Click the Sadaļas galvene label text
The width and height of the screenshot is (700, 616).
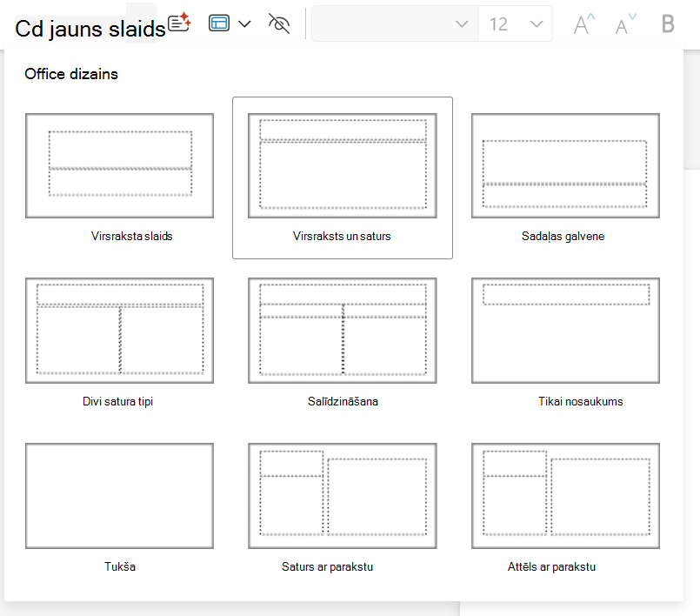(563, 237)
